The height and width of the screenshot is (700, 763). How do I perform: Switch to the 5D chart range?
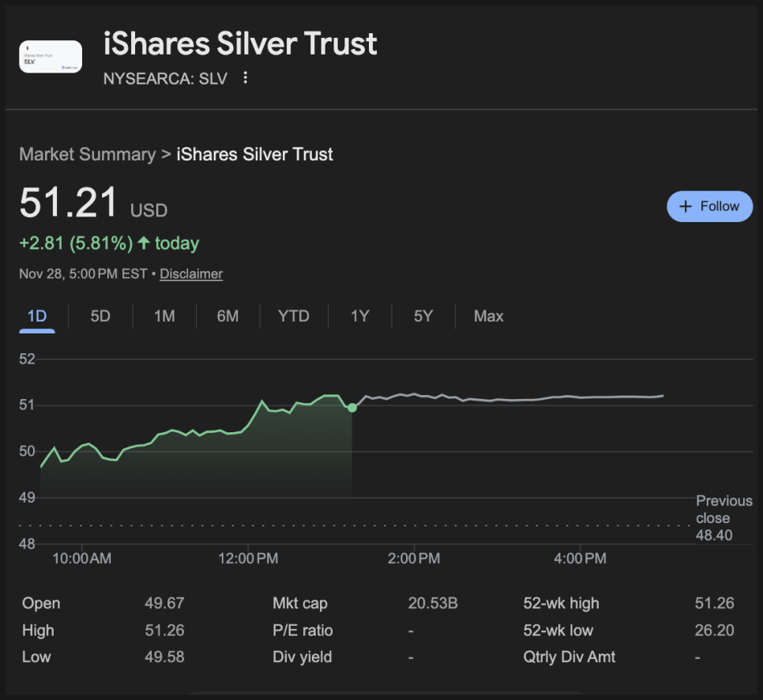[x=100, y=316]
